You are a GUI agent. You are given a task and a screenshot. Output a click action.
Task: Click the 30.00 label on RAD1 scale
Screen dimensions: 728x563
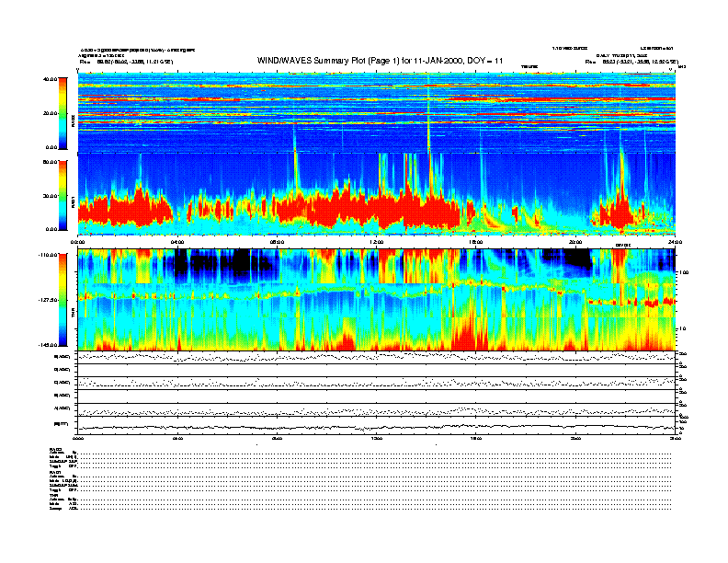point(50,196)
